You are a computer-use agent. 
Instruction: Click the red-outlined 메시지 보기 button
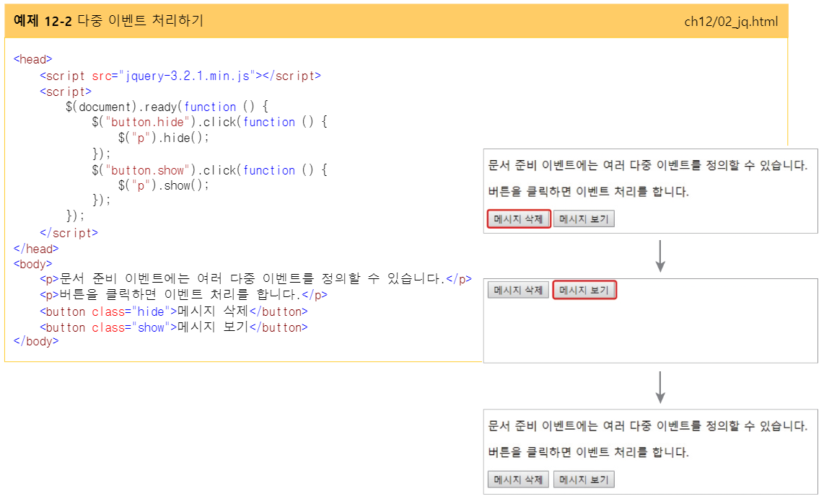click(x=584, y=290)
